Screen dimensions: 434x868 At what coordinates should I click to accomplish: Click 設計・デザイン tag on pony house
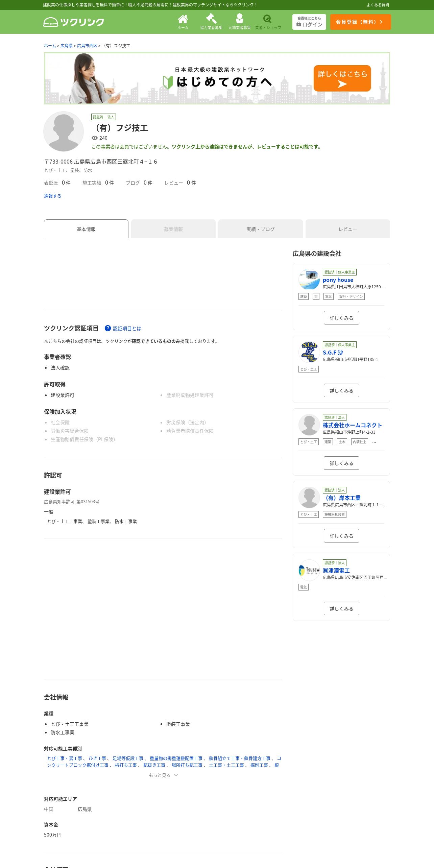point(351,296)
